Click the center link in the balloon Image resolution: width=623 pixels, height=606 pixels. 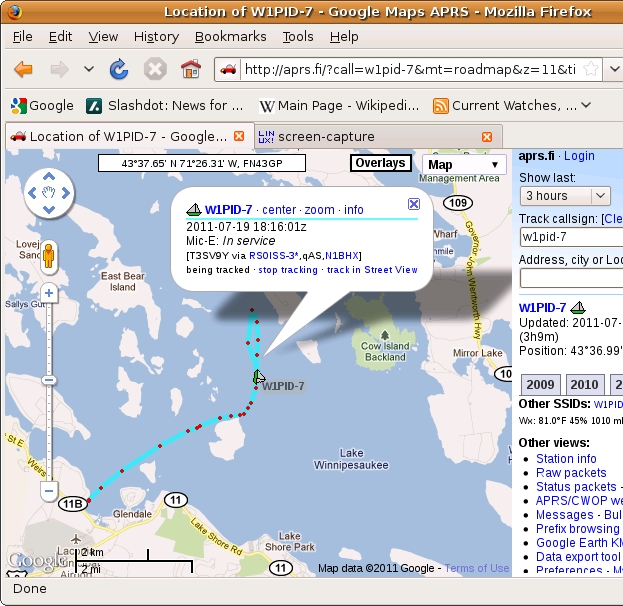(279, 209)
